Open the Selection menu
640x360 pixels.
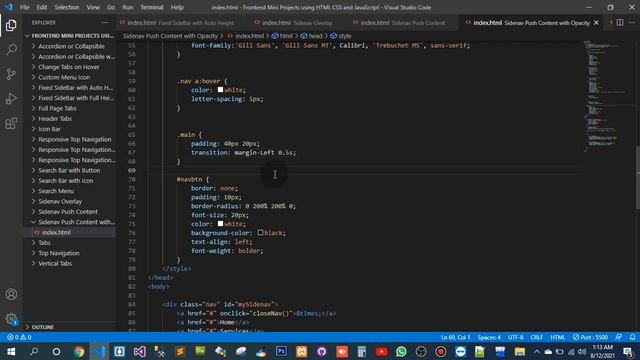67,7
